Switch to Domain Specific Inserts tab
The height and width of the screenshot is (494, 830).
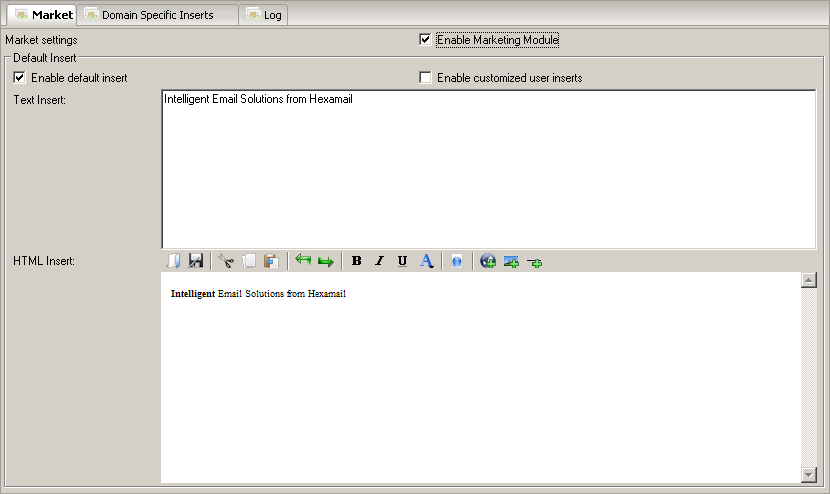(157, 15)
